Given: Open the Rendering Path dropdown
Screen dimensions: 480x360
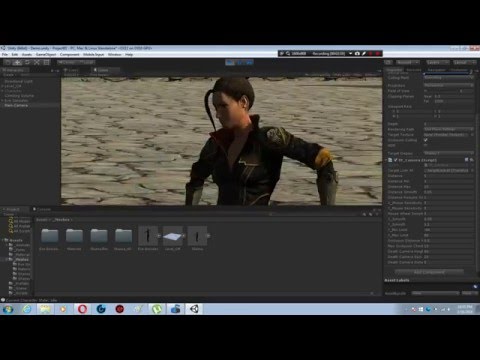Looking at the screenshot, I should 449,129.
